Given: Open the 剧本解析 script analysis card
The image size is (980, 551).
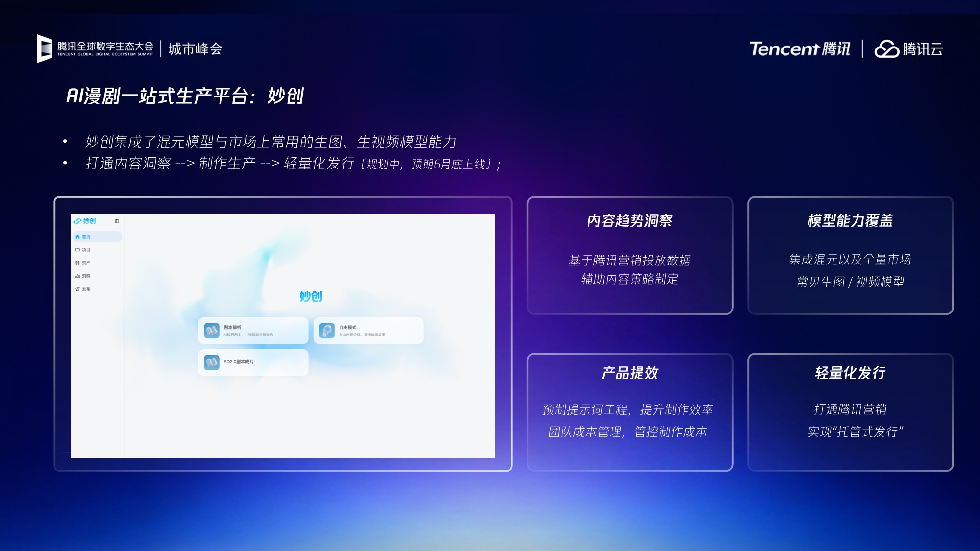Looking at the screenshot, I should 253,331.
